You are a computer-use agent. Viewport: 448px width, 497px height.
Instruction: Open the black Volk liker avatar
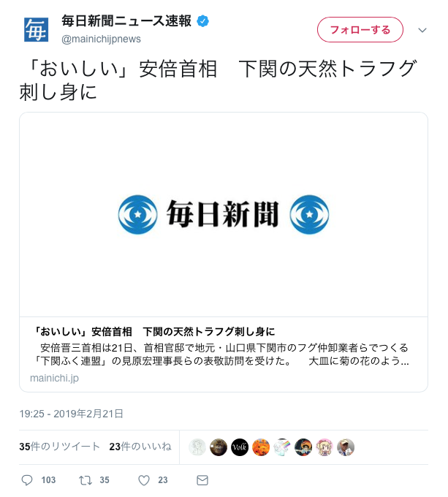coord(240,447)
